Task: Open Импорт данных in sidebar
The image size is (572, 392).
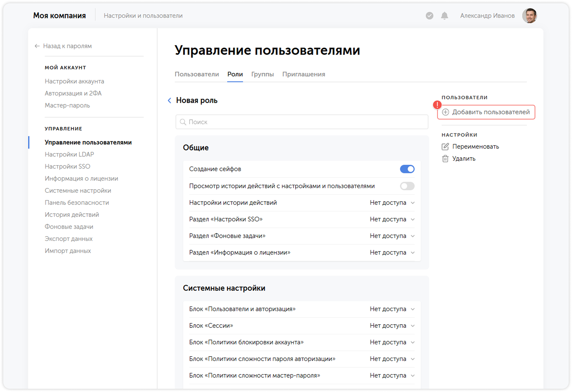Action: (68, 251)
